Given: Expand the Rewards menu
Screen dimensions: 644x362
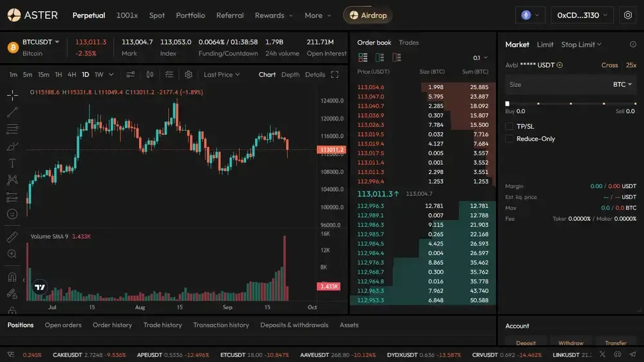Looking at the screenshot, I should coord(274,15).
